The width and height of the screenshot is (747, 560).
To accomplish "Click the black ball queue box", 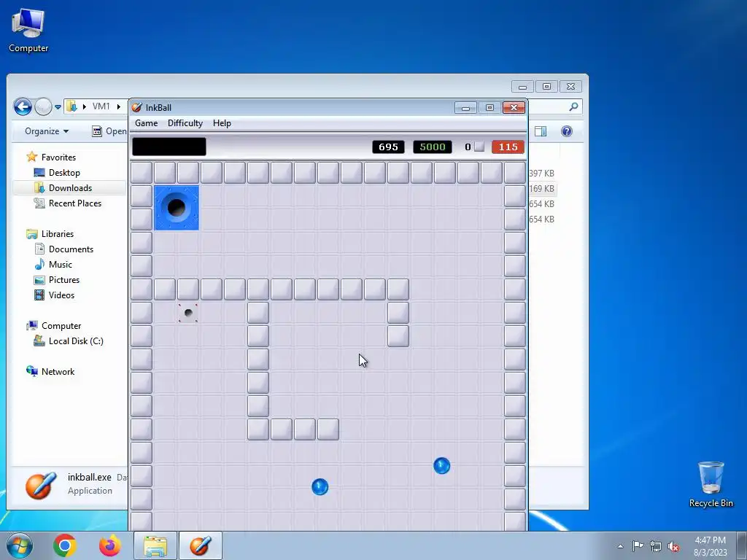I will coord(169,147).
